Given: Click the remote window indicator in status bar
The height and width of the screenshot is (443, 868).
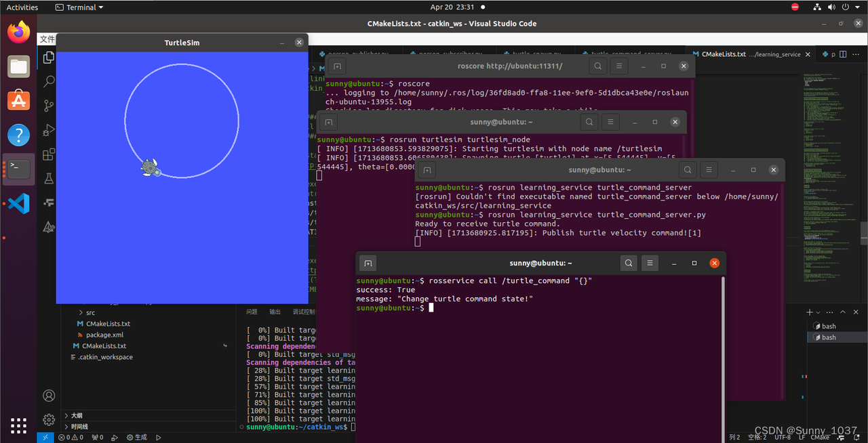Looking at the screenshot, I should (x=45, y=438).
